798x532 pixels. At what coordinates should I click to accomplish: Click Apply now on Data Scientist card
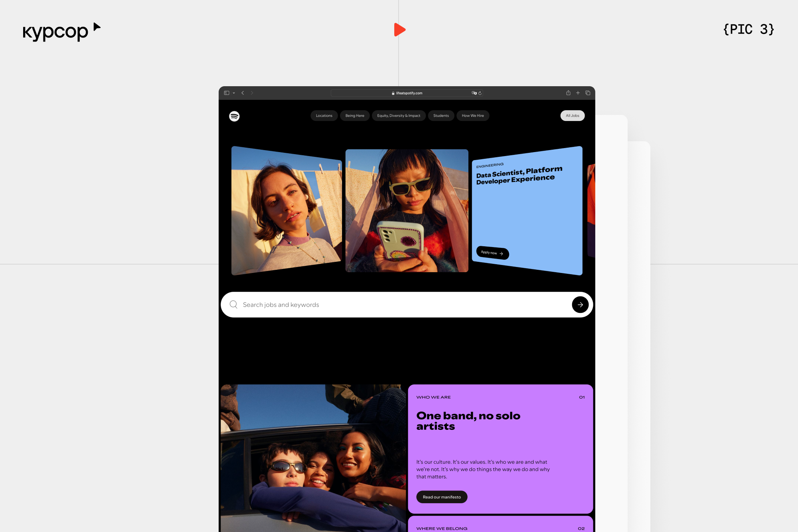click(492, 253)
